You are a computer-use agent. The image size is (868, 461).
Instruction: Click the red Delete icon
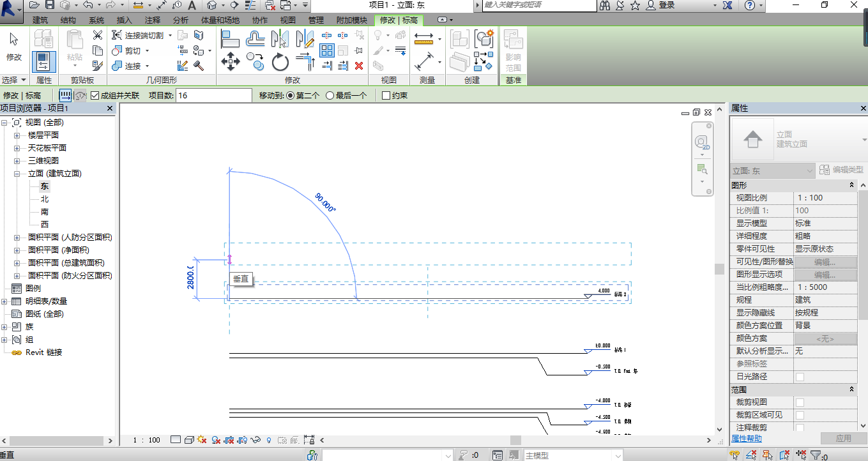click(x=359, y=65)
